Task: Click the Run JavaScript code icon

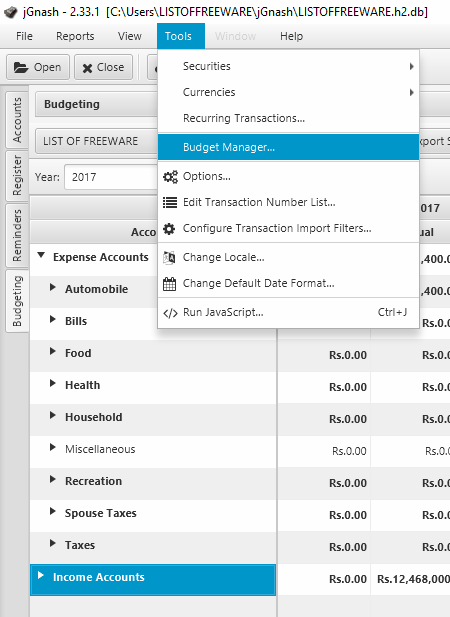Action: 170,313
